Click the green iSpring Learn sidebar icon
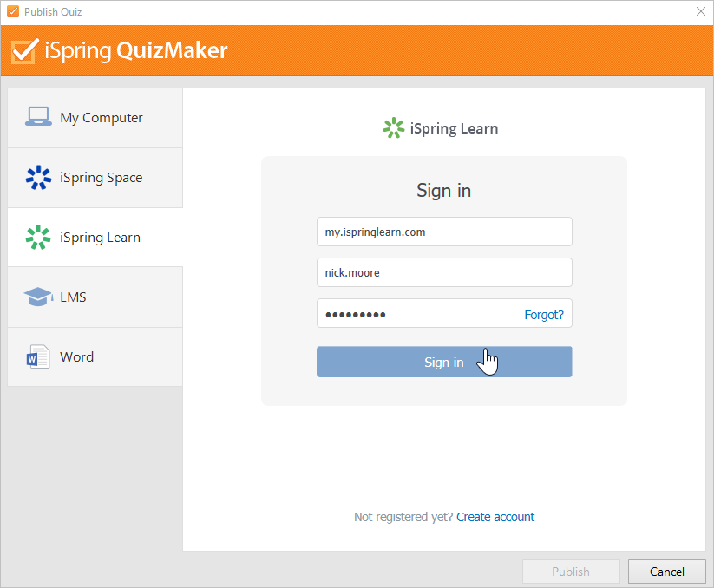Image resolution: width=714 pixels, height=588 pixels. [38, 238]
